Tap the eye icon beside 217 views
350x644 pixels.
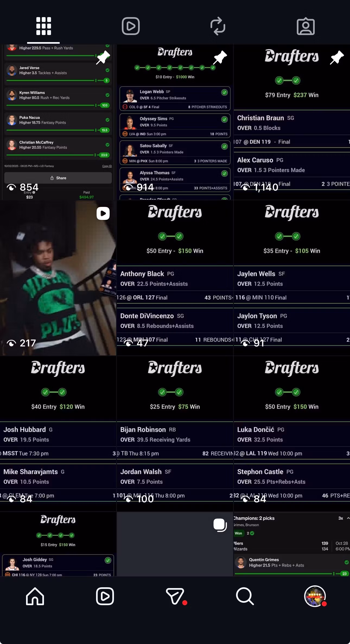pyautogui.click(x=11, y=343)
